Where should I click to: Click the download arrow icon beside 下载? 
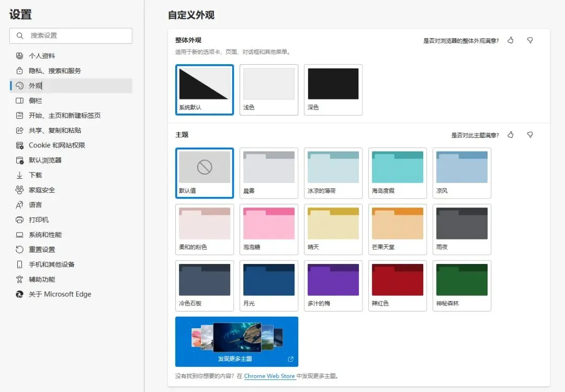(19, 175)
